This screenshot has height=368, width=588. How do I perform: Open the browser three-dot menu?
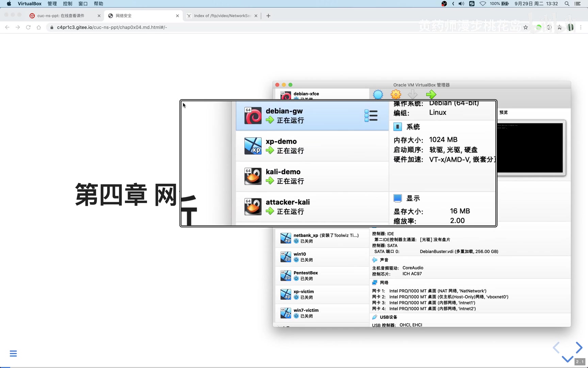point(581,27)
